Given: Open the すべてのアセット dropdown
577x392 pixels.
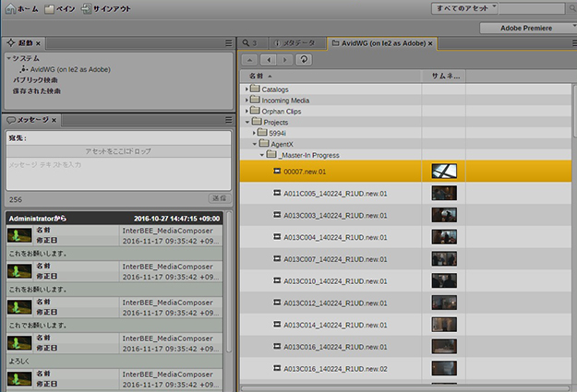Looking at the screenshot, I should pos(464,8).
